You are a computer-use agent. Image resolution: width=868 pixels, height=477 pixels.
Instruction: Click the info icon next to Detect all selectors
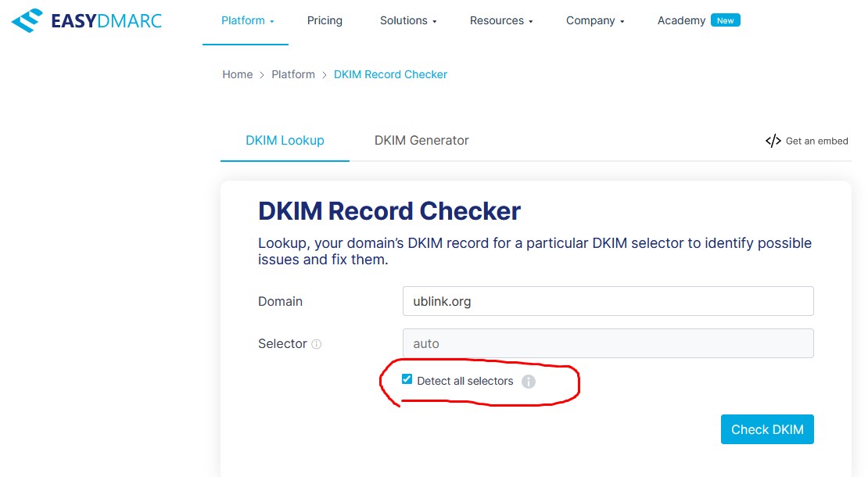coord(529,382)
